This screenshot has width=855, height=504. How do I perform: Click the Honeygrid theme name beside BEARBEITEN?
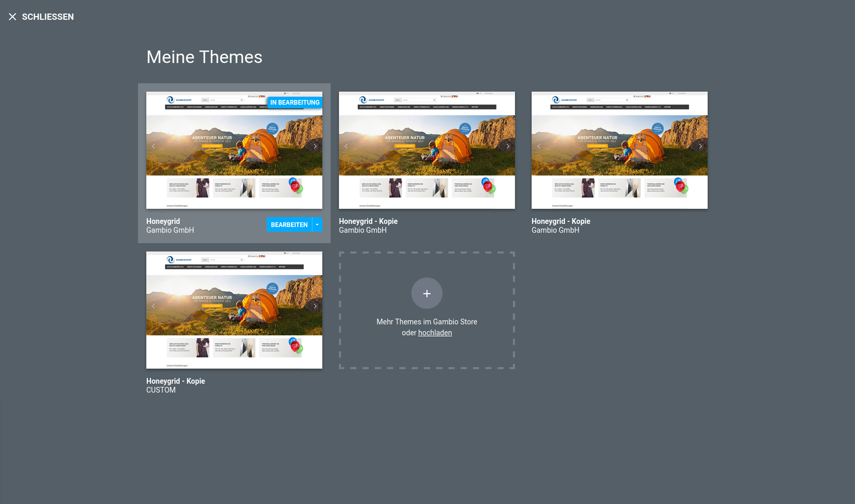163,221
